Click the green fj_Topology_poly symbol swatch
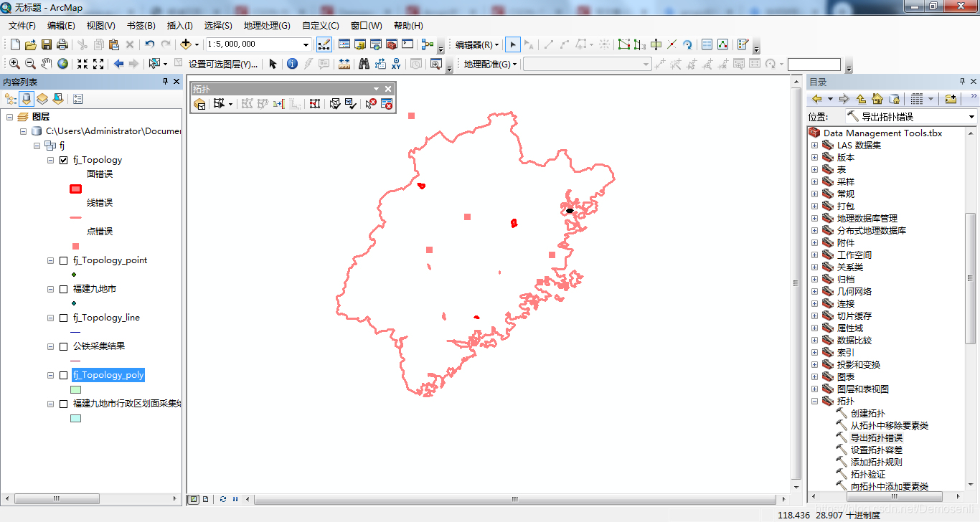980x522 pixels. [x=76, y=389]
